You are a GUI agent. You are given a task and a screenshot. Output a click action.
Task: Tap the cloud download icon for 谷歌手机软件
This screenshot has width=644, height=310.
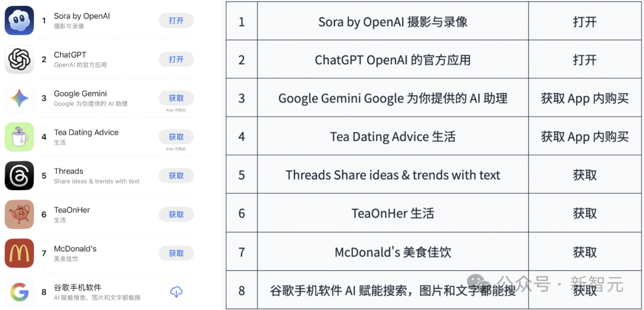pyautogui.click(x=176, y=292)
